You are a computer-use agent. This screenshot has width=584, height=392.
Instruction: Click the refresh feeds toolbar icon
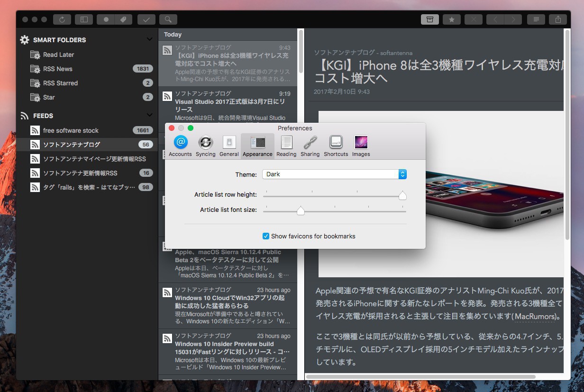click(x=62, y=19)
